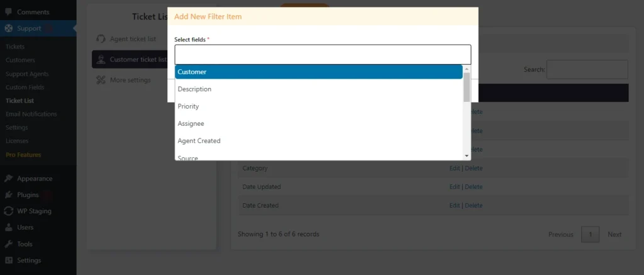Click Delete link in Category row
644x275 pixels.
click(x=474, y=168)
